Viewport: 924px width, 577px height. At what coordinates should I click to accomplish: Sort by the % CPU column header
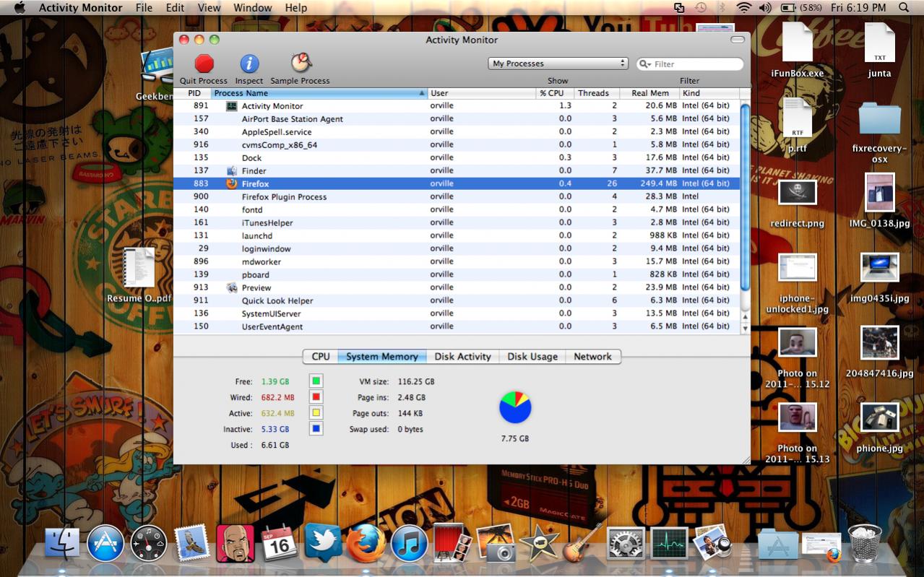[x=555, y=93]
